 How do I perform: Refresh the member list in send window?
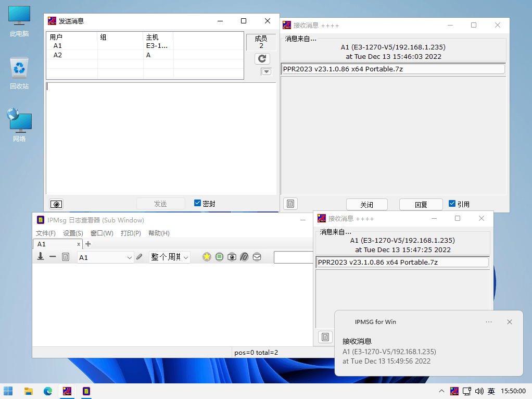[262, 59]
